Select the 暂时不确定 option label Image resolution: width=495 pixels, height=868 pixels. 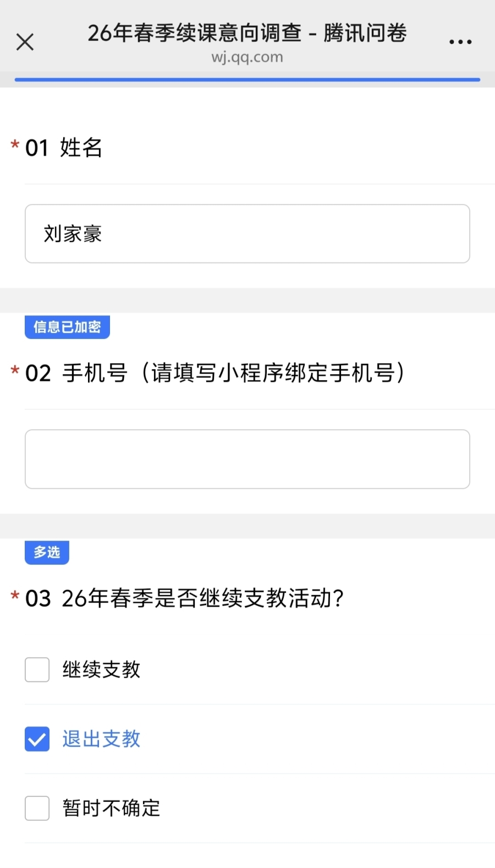click(x=111, y=809)
